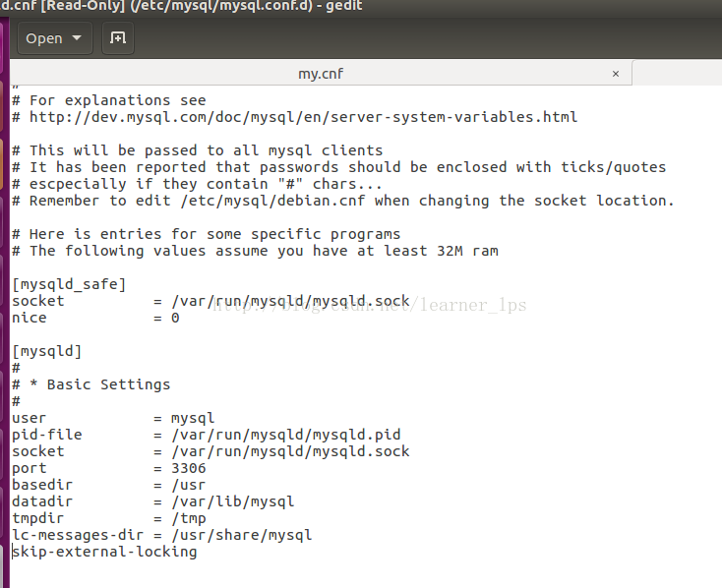
Task: Click the Open file button
Action: [44, 38]
